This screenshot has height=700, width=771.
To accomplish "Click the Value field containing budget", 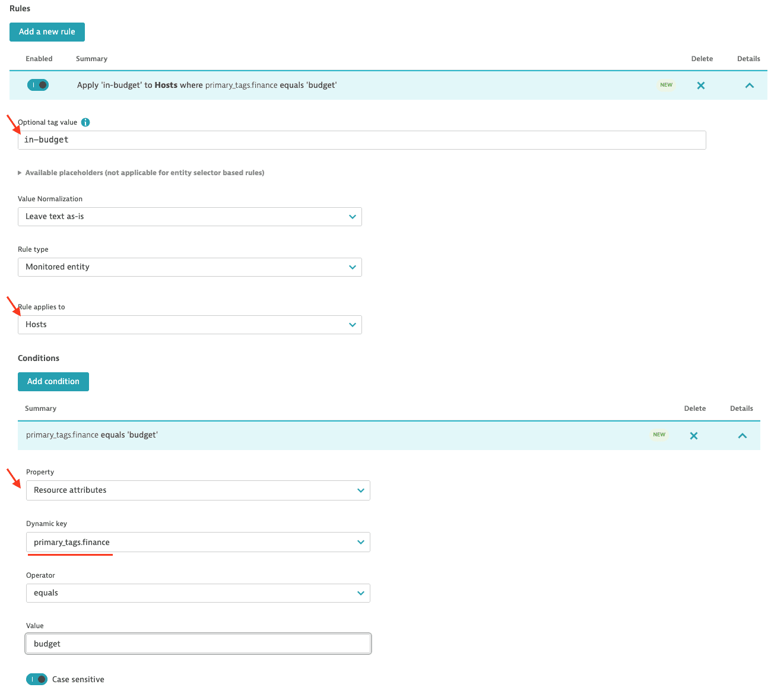I will point(198,644).
